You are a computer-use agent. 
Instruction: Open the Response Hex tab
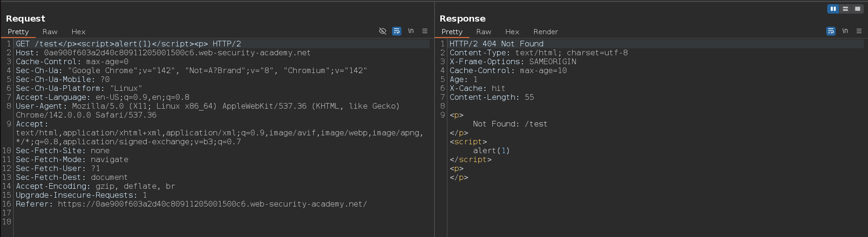click(512, 32)
